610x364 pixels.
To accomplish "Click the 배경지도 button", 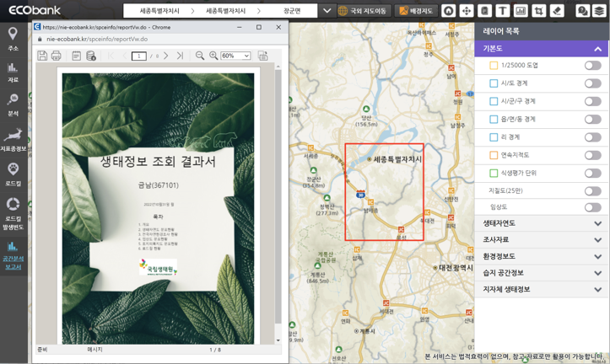I will [416, 11].
